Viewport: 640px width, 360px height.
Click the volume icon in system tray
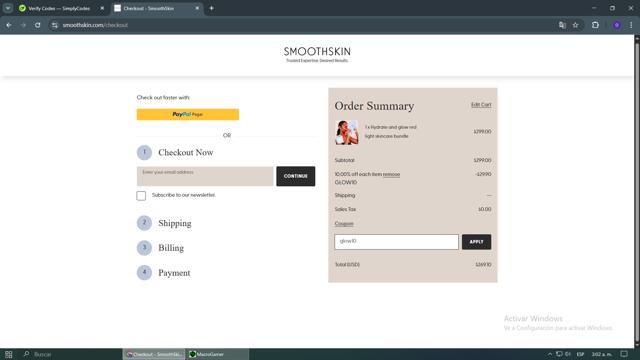pos(568,354)
